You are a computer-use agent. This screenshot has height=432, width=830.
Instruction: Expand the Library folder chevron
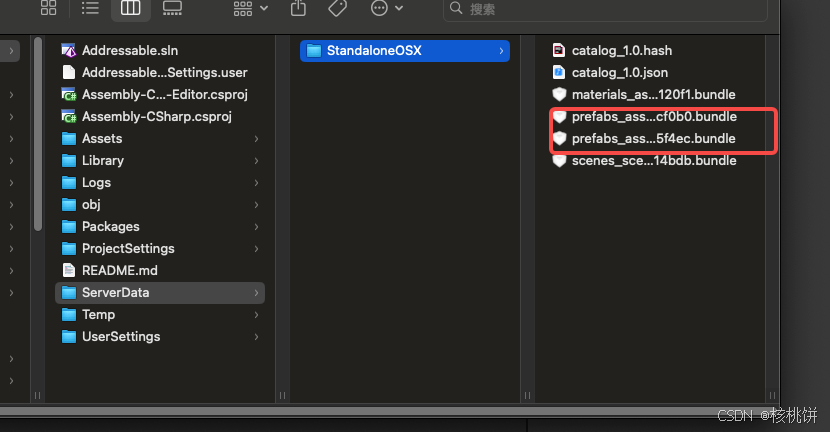point(256,160)
